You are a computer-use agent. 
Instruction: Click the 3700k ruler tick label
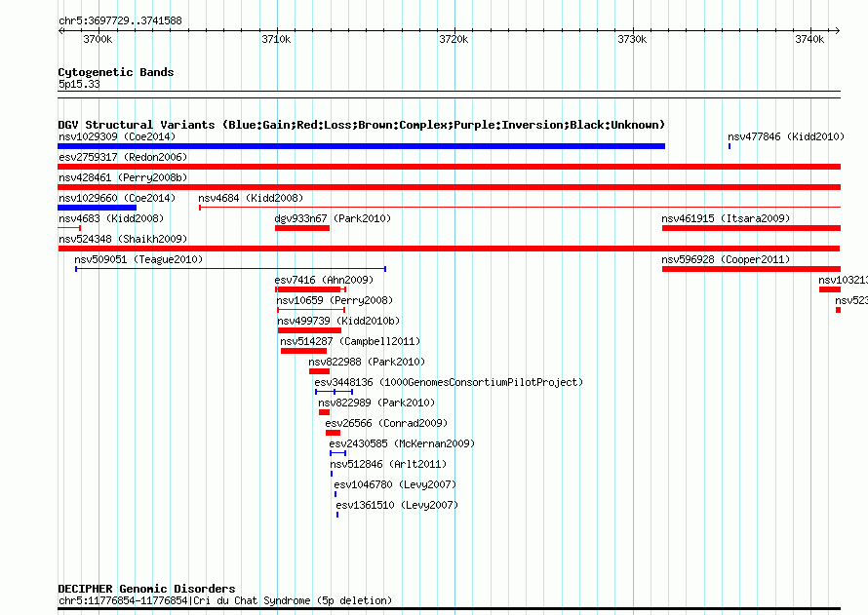tap(98, 39)
